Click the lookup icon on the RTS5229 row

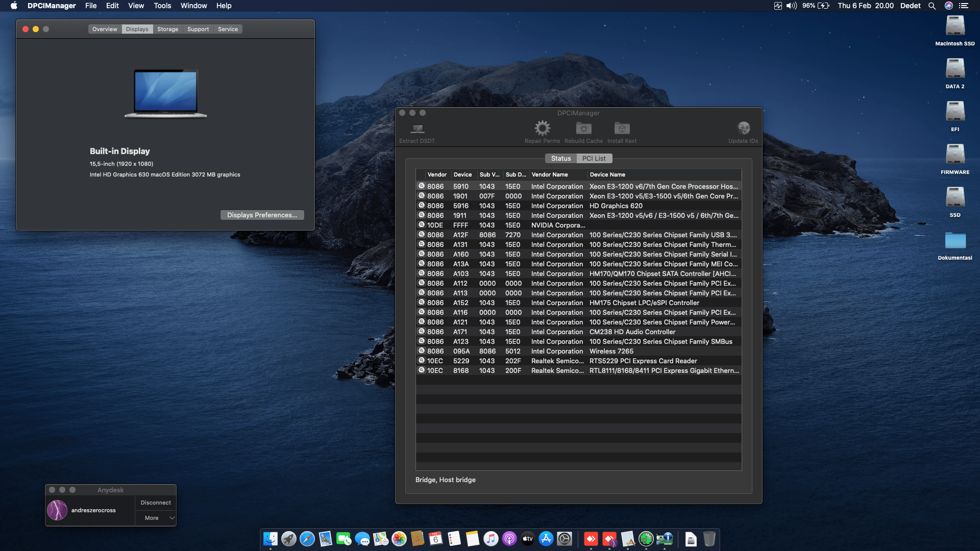(x=422, y=361)
